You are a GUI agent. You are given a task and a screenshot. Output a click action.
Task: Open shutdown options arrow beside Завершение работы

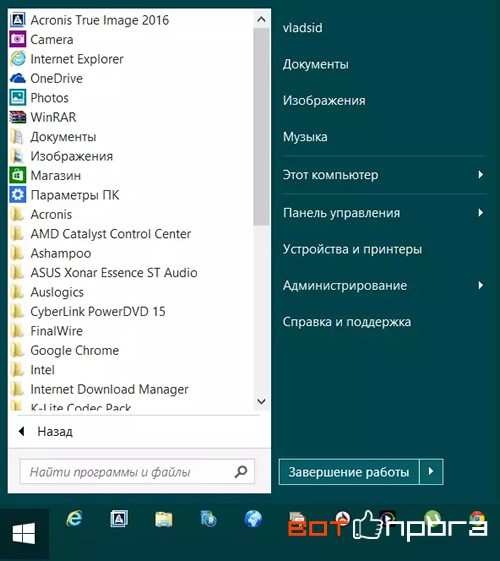pyautogui.click(x=431, y=472)
